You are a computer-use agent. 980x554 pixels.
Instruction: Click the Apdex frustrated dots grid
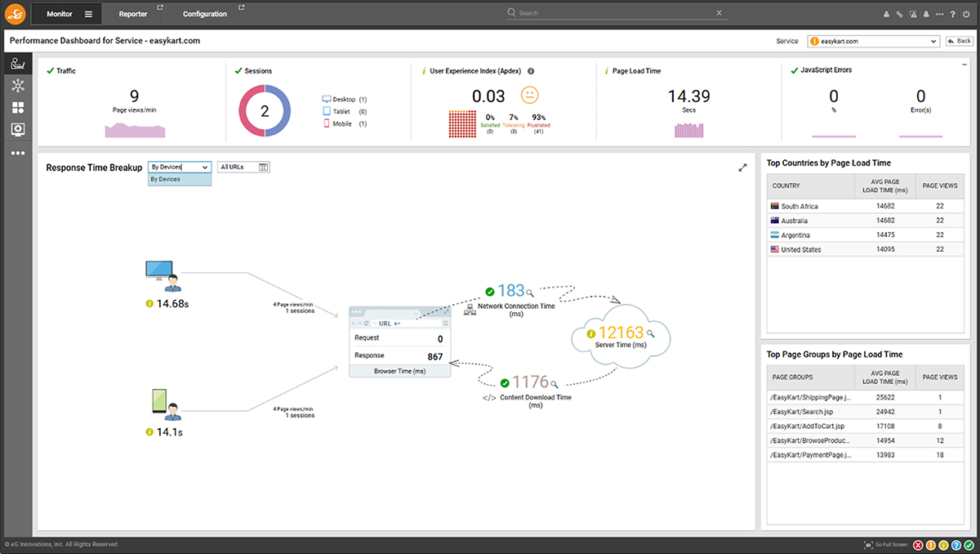(x=463, y=123)
